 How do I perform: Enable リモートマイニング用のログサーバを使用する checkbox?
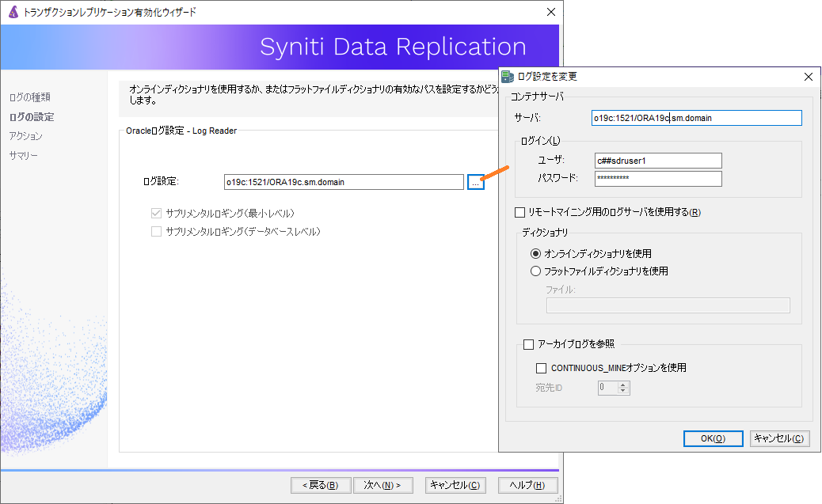tap(520, 212)
